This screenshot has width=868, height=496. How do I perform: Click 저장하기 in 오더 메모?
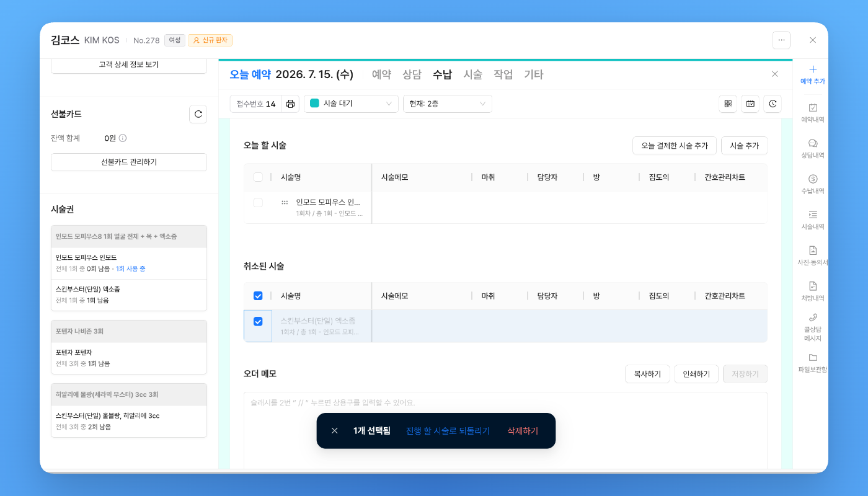[x=745, y=374]
